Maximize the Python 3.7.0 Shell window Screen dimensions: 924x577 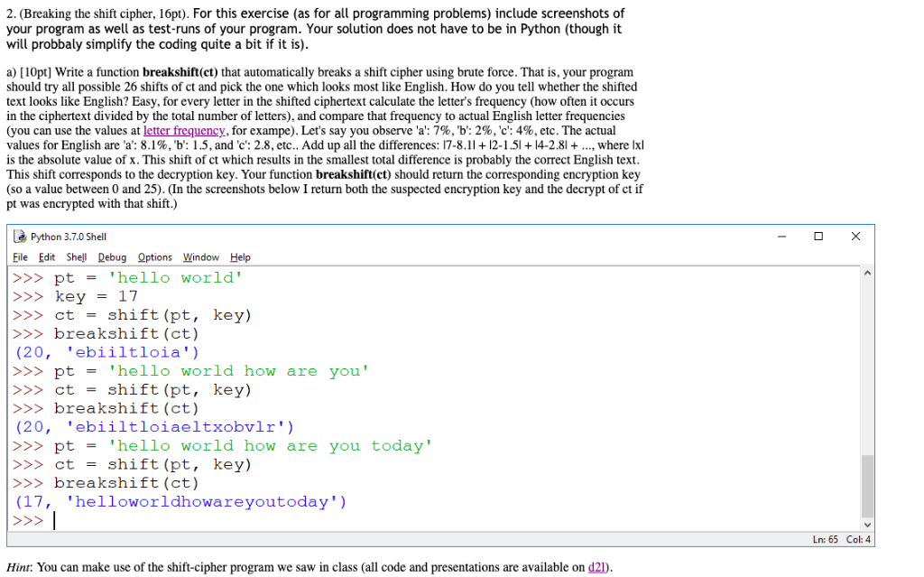[x=818, y=237]
